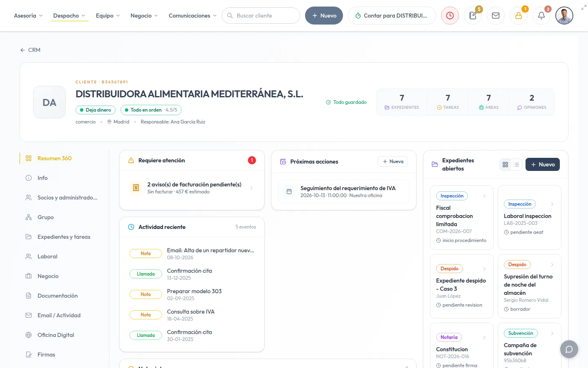Open the chat bubble floating button
This screenshot has height=368, width=588.
569,349
